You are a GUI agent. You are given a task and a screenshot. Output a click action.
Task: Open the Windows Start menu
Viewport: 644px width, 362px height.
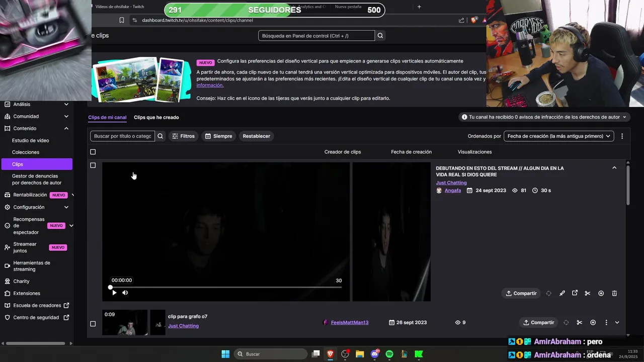pyautogui.click(x=225, y=354)
